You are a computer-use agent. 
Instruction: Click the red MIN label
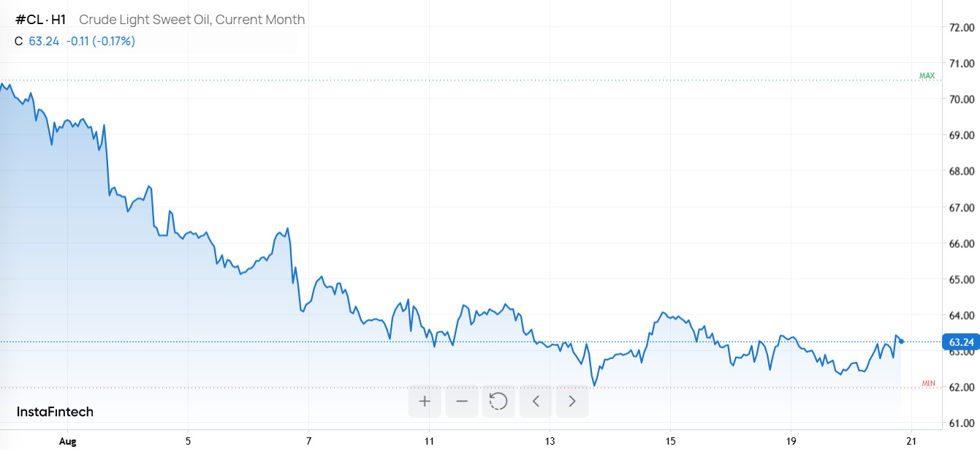928,383
